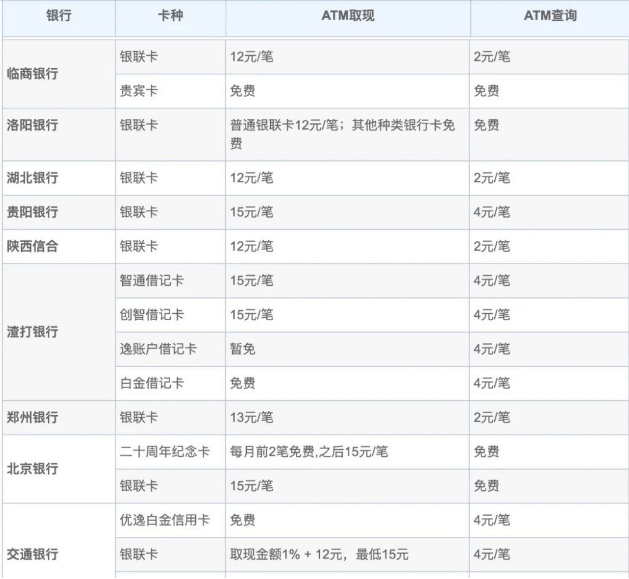Click the 免费 withdrawal cell for 白金借记卡

click(x=347, y=383)
